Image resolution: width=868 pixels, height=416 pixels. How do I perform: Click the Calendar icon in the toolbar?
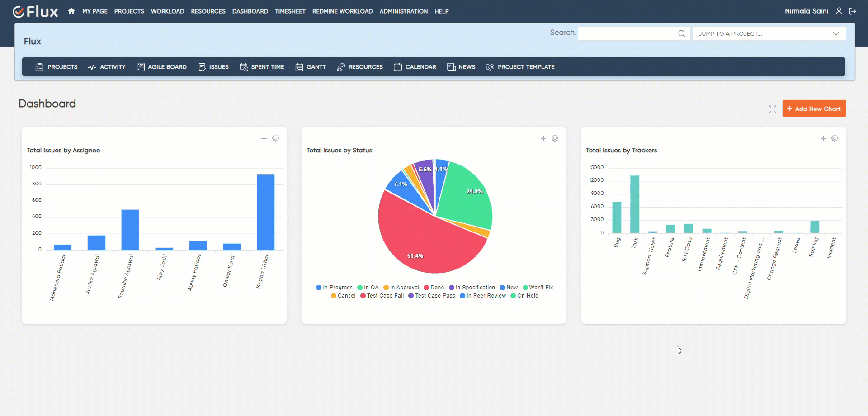tap(398, 66)
